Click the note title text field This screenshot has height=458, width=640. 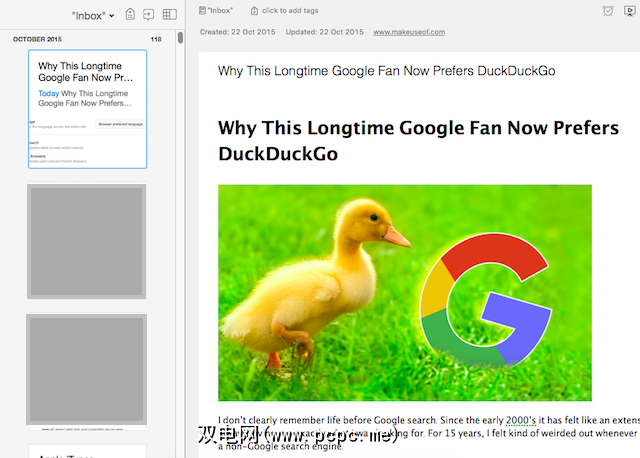tap(386, 71)
